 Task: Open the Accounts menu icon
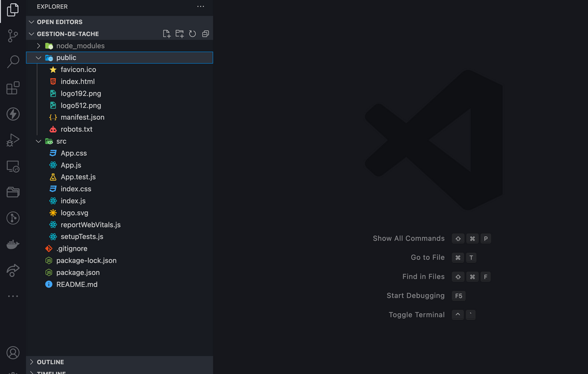pos(13,353)
